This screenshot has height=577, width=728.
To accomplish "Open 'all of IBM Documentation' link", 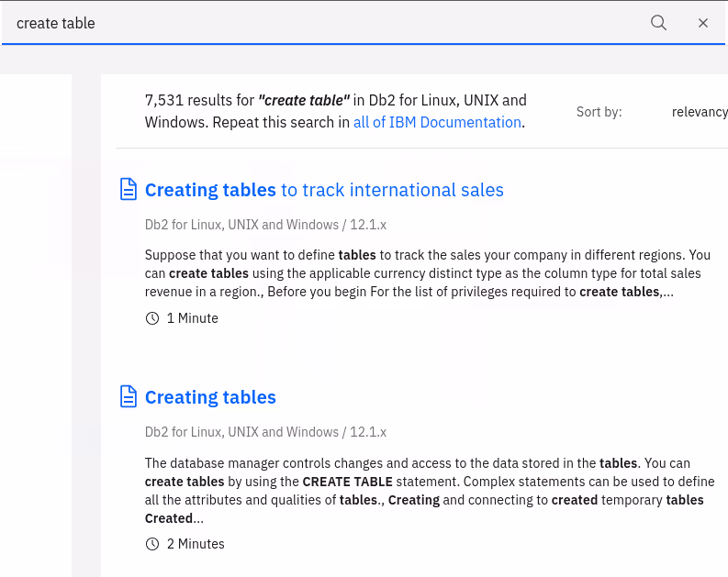I will pyautogui.click(x=437, y=122).
